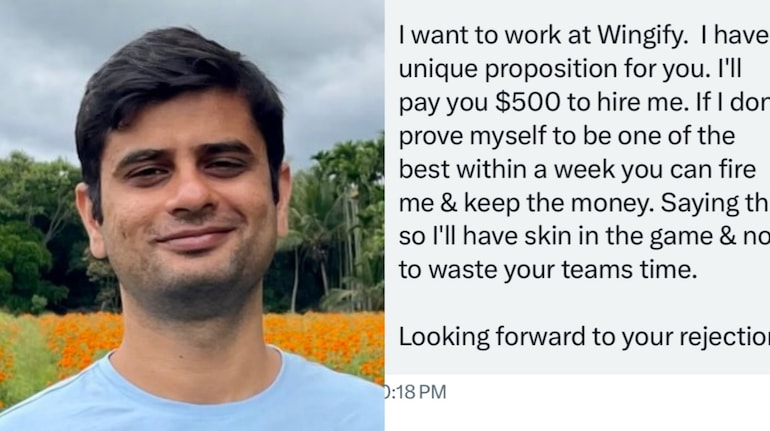Click the 0:18 PM message timestamp

[x=415, y=392]
